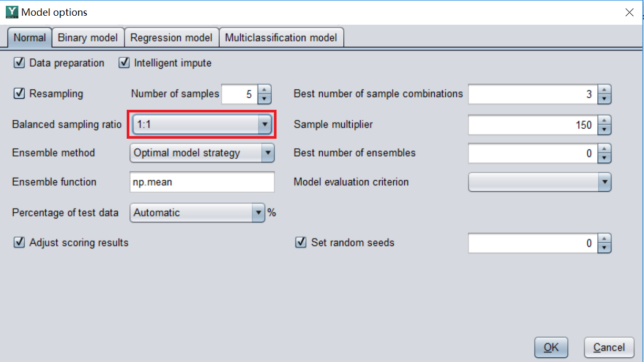Open the Balanced sampling ratio dropdown
Screen dimensions: 644x362
264,125
